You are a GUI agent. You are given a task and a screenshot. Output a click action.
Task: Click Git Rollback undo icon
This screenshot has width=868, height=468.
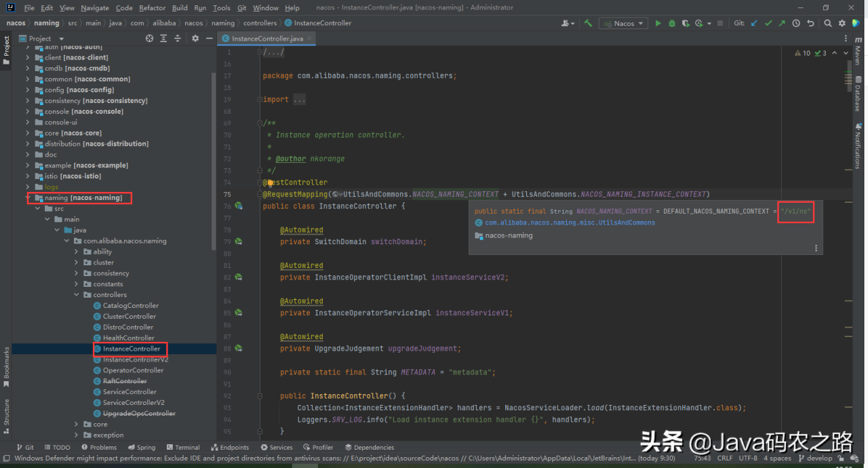810,23
